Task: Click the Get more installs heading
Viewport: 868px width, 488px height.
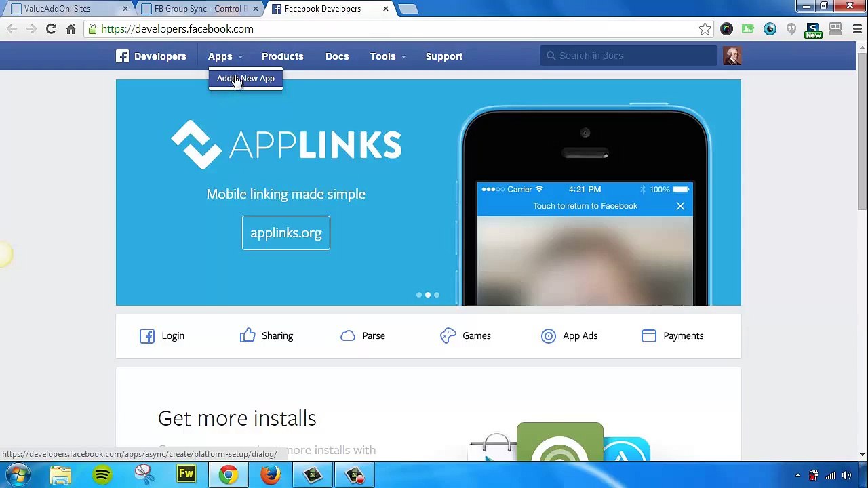Action: pos(237,418)
